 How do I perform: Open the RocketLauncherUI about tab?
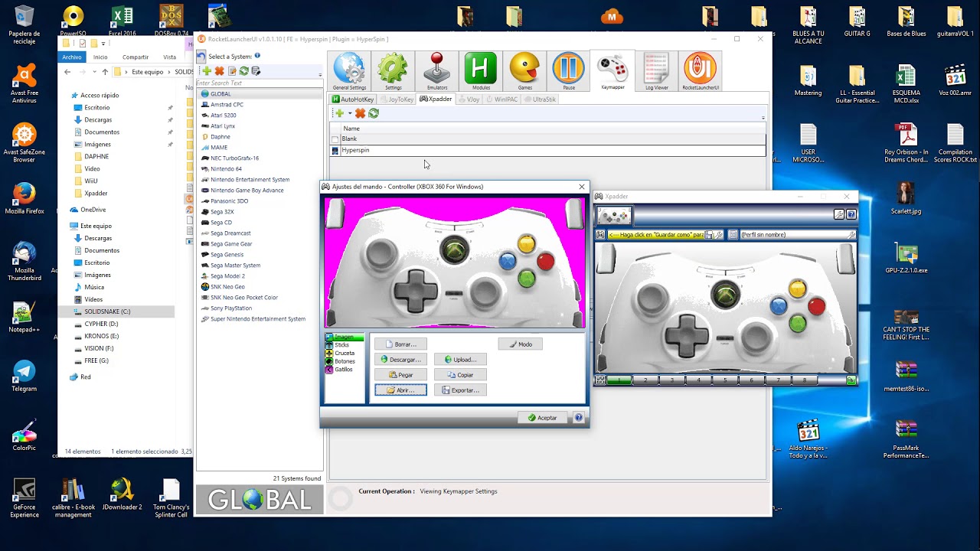700,72
